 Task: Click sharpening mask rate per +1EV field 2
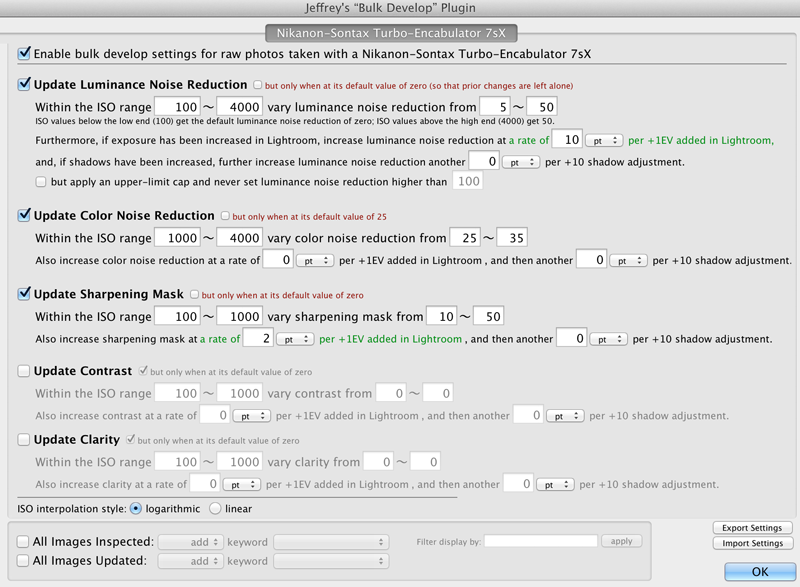(258, 338)
